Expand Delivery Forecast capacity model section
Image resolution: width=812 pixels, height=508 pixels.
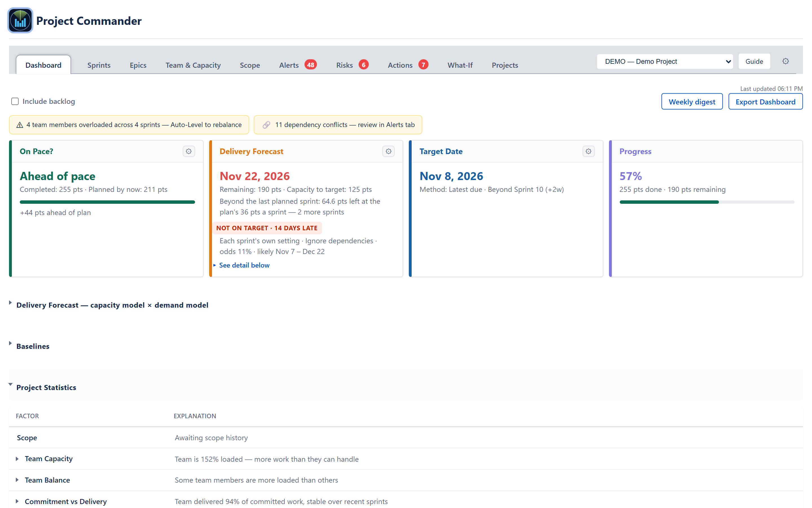pyautogui.click(x=10, y=303)
